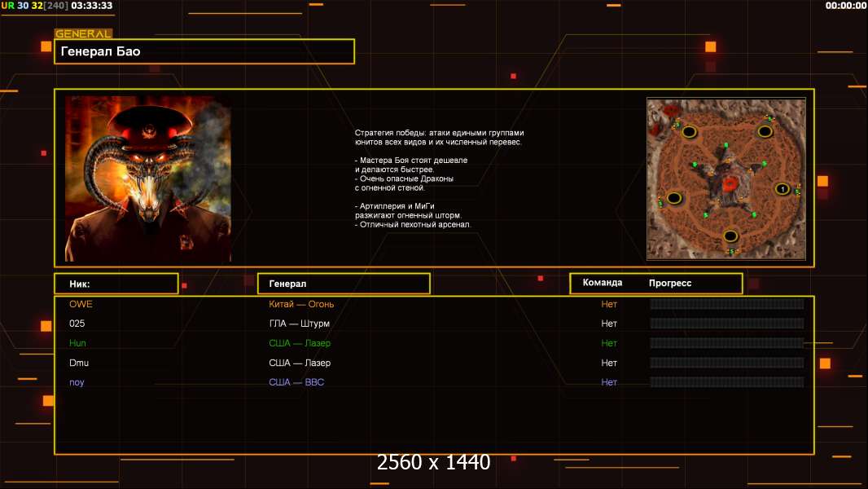Pick the southern start circle on the minimap

coord(730,236)
